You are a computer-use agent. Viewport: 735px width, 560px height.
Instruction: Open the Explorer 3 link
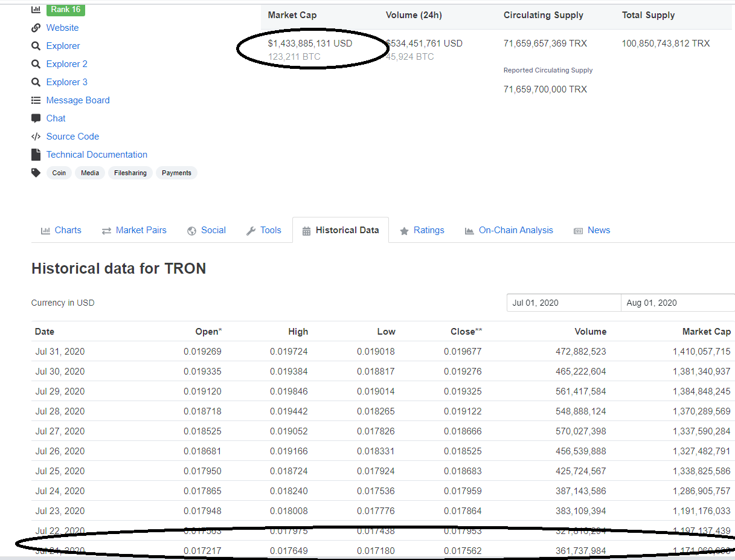pos(66,82)
